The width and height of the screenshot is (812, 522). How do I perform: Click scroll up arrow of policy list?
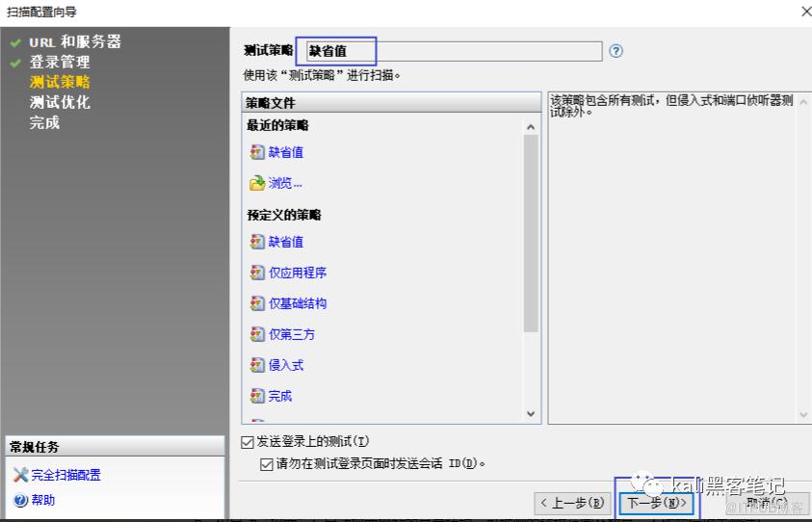tap(531, 127)
